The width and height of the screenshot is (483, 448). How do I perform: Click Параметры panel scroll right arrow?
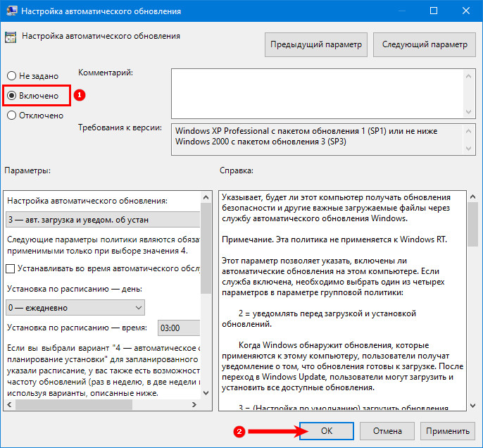pos(194,404)
